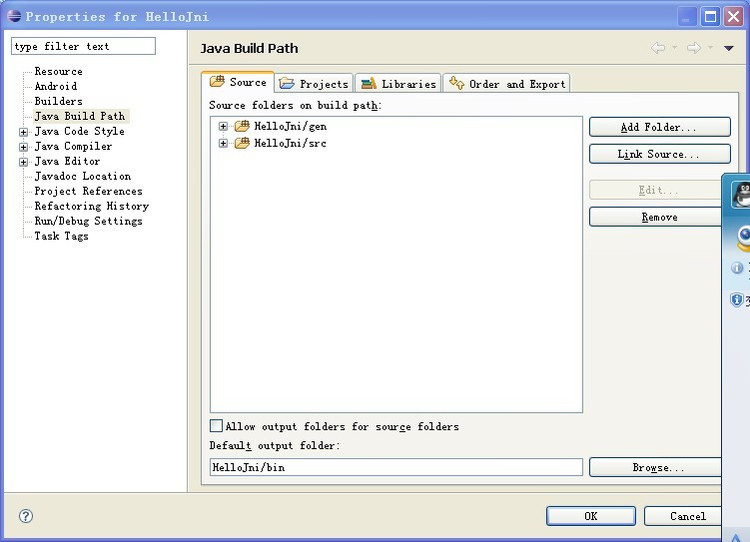This screenshot has width=750, height=542.
Task: Click the shield icon in side window
Action: click(x=737, y=300)
